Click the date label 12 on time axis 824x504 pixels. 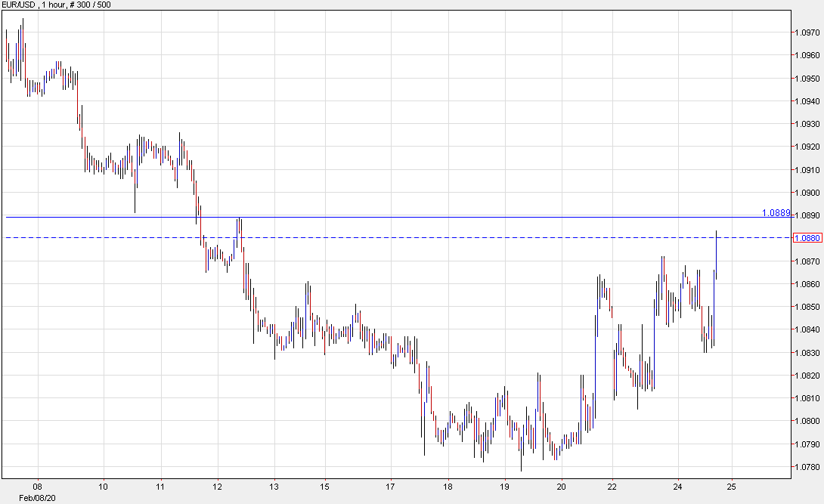point(217,486)
